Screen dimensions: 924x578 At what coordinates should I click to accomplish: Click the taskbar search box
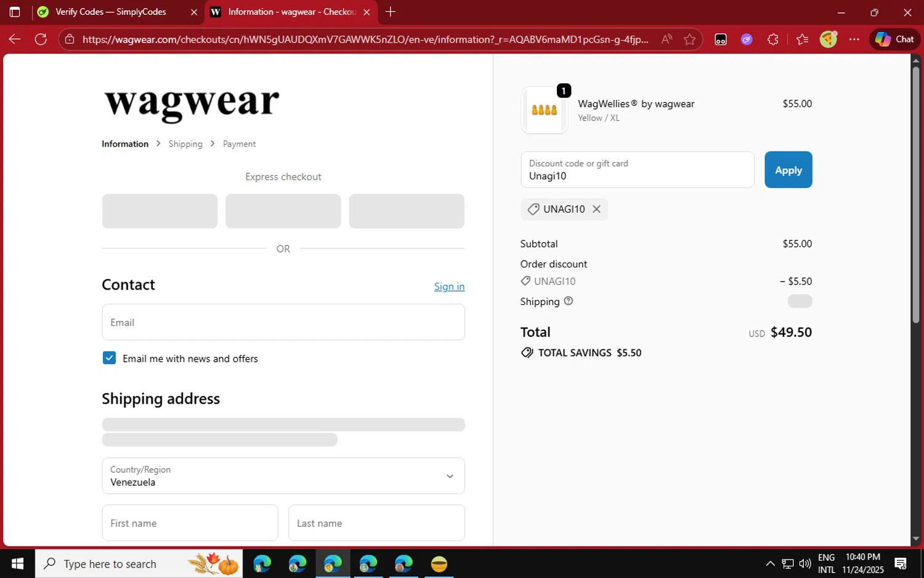coord(139,564)
